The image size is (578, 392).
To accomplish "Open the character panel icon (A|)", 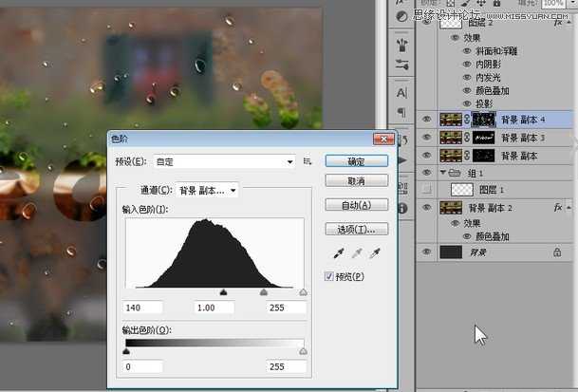I will pos(401,93).
